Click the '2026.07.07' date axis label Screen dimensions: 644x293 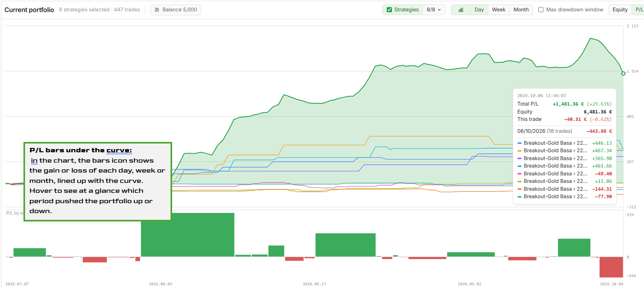pyautogui.click(x=17, y=284)
